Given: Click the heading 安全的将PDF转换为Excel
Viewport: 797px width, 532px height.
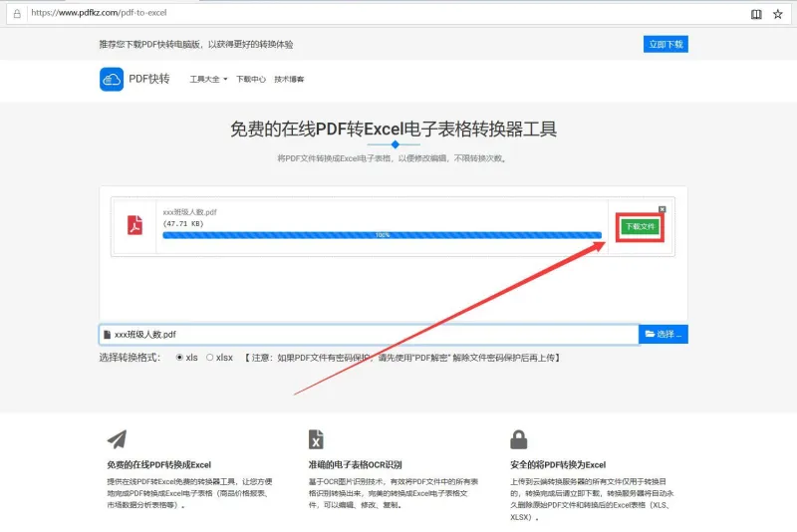Looking at the screenshot, I should [x=558, y=465].
